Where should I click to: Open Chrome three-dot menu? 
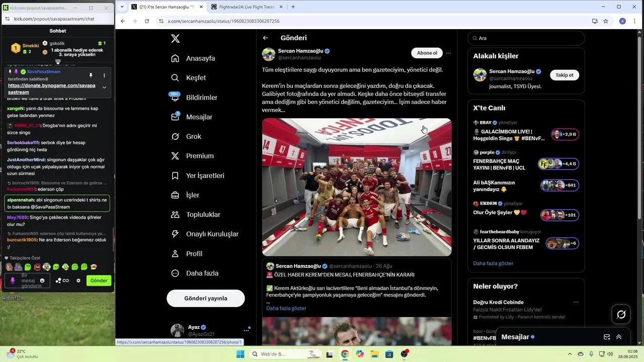pyautogui.click(x=635, y=21)
